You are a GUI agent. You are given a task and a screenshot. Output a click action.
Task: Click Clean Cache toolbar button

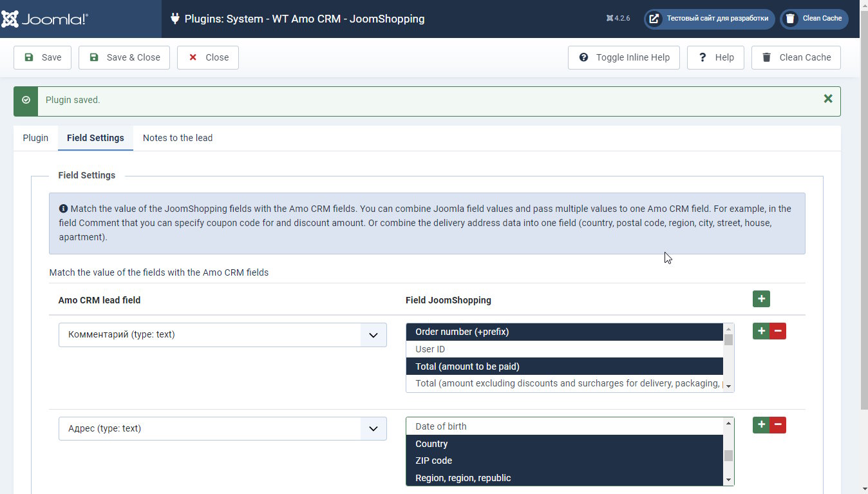point(796,57)
